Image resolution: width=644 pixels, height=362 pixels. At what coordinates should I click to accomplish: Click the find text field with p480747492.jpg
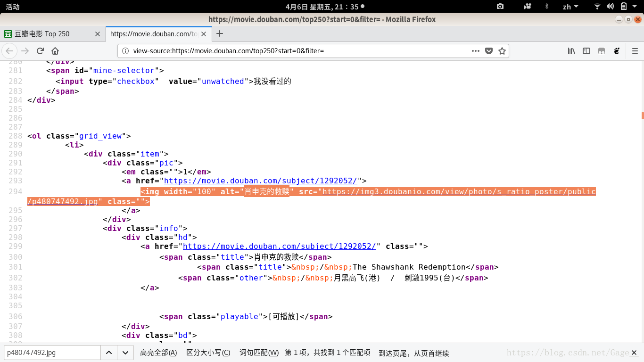[52, 353]
